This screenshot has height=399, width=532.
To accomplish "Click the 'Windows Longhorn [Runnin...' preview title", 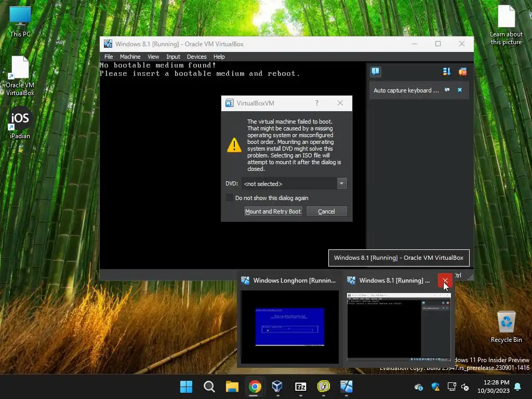I will coord(294,281).
